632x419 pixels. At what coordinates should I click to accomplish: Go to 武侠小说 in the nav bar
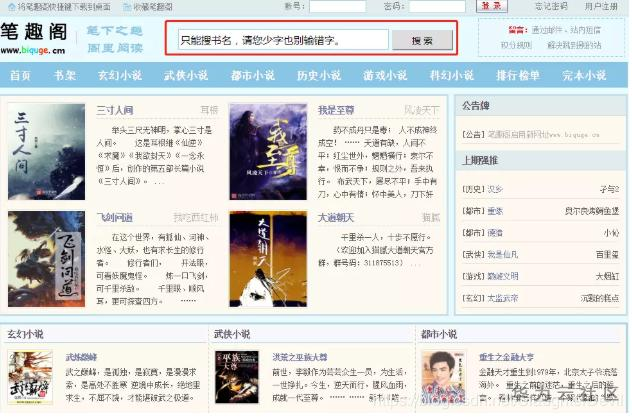coord(186,75)
